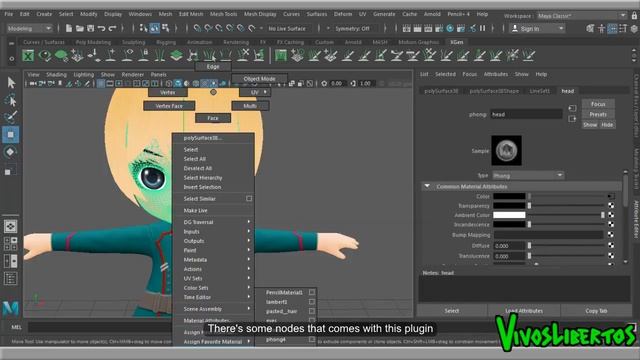
Task: Open the Workspace Maya Classic dropdown
Action: (582, 16)
